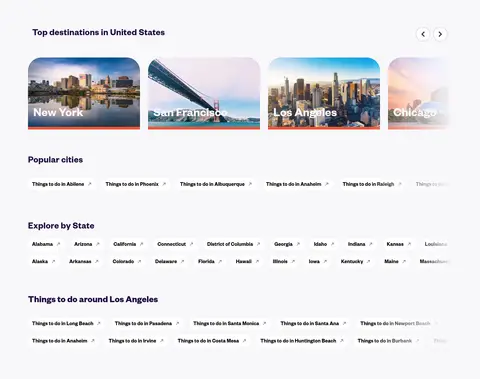Click Things to do around Los Angeles heading
Screen dimensions: 480x379
pos(93,299)
